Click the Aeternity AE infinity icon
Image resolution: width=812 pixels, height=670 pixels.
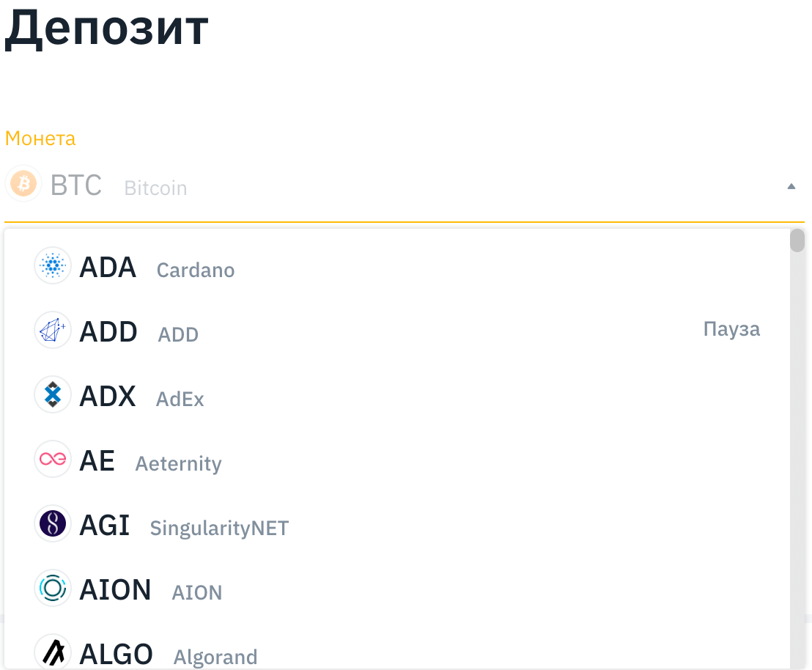53,459
